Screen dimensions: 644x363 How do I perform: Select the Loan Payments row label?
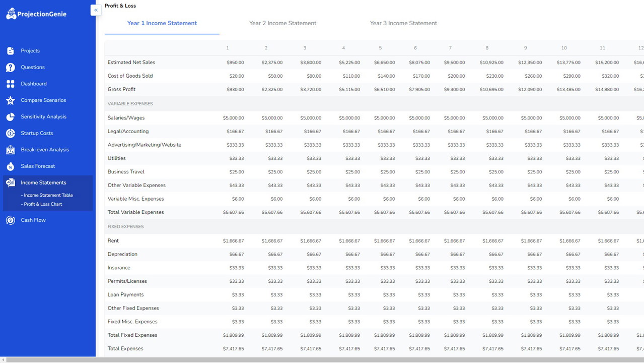pyautogui.click(x=126, y=295)
